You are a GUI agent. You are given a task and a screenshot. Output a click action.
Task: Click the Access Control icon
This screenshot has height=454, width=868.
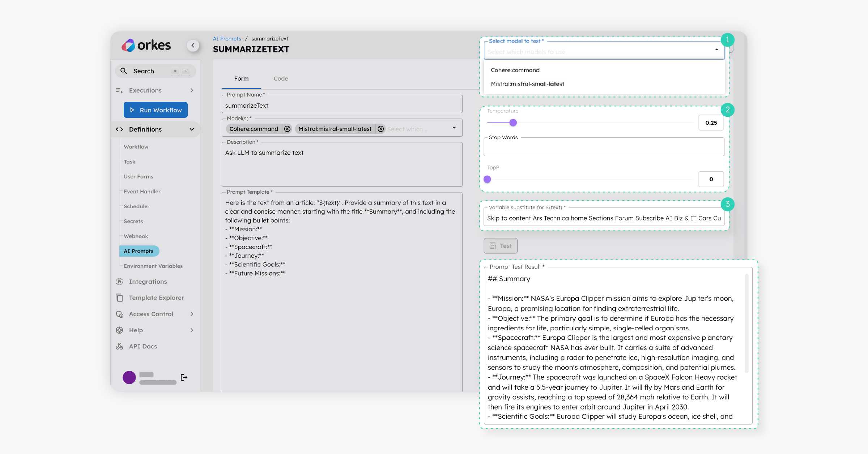click(119, 314)
